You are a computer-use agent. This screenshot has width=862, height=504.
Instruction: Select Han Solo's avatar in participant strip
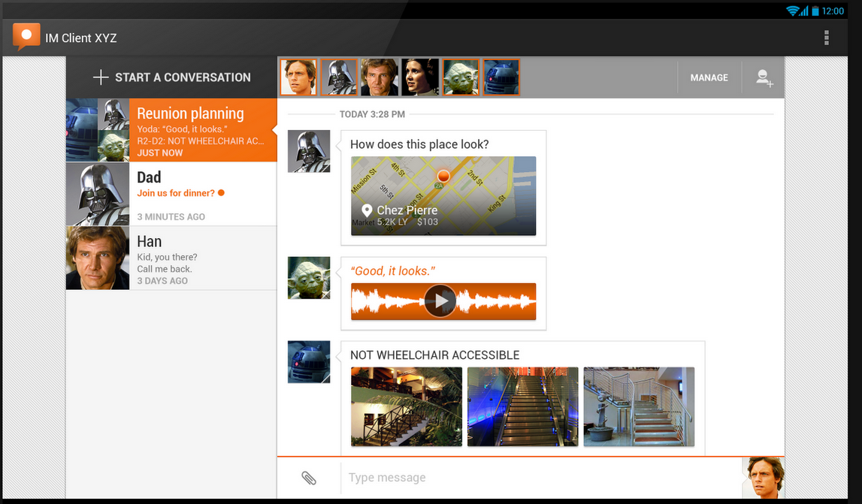[x=380, y=77]
